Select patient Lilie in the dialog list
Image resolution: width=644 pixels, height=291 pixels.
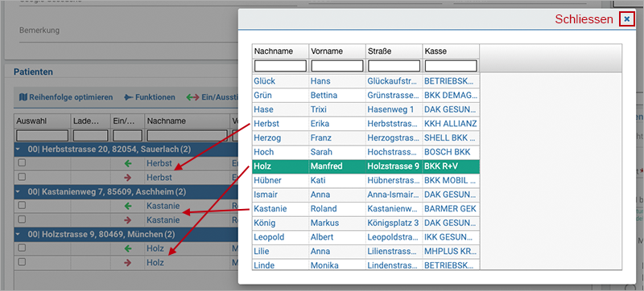[x=365, y=252]
